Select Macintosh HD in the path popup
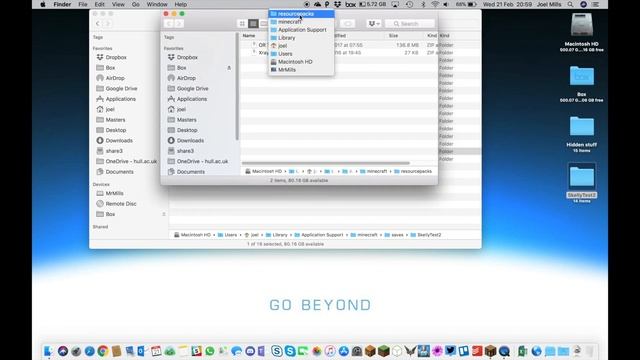The height and width of the screenshot is (360, 640). click(301, 62)
